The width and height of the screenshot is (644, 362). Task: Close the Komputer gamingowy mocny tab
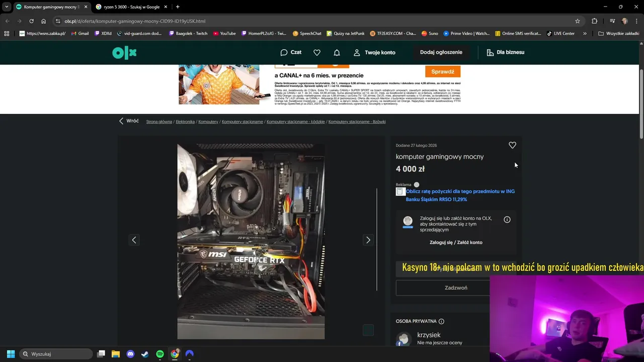click(x=85, y=7)
